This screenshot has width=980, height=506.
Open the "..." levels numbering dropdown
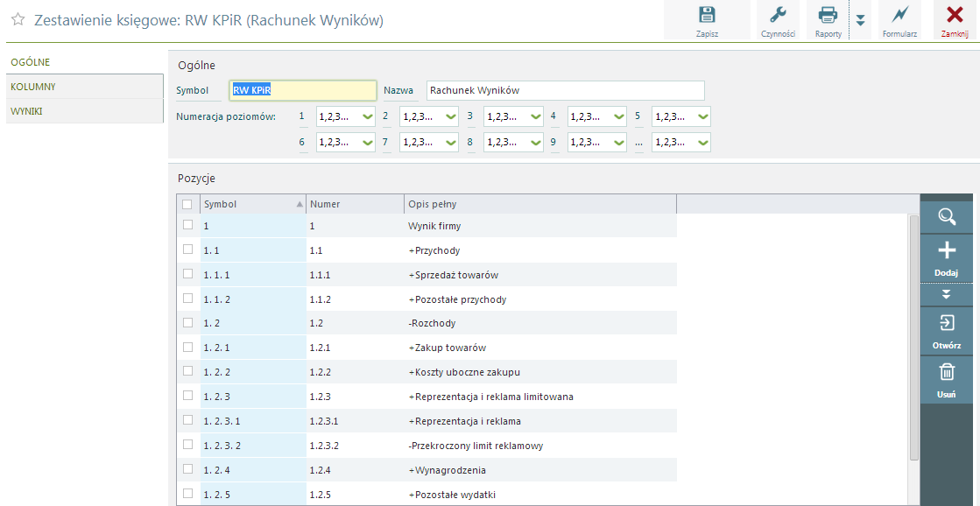pos(681,142)
